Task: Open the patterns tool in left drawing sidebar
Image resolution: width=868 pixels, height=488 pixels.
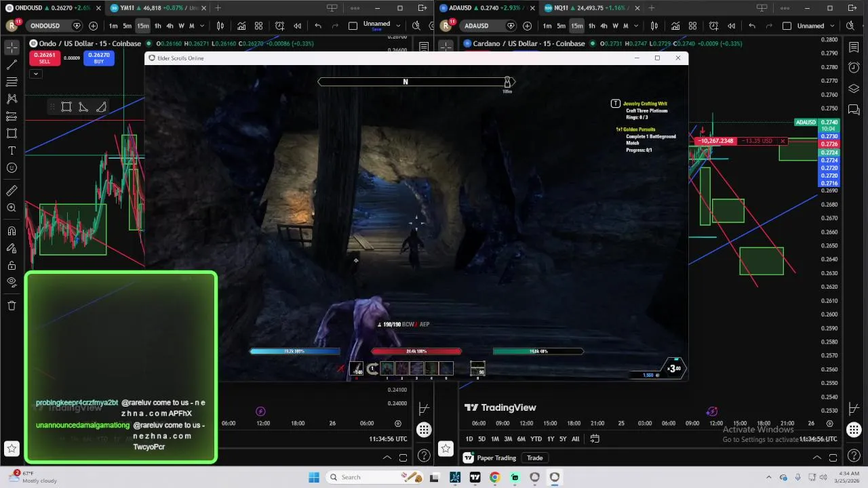Action: tap(12, 99)
